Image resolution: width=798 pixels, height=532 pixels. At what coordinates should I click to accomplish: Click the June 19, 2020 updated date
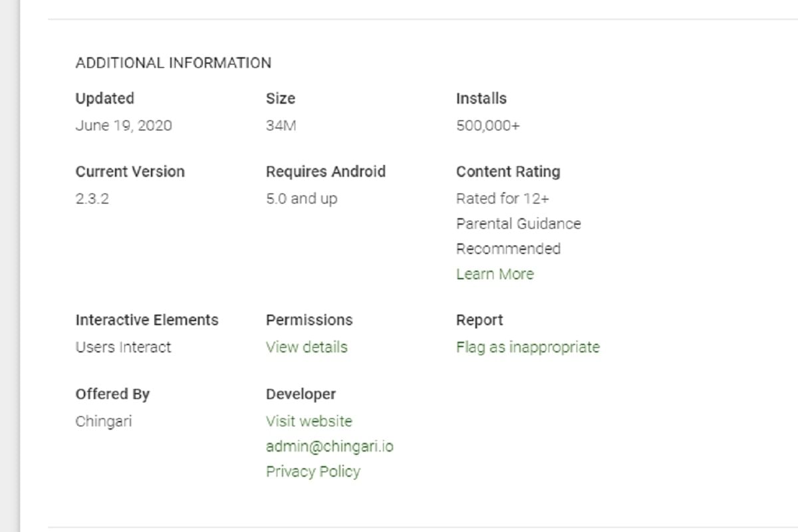coord(123,126)
